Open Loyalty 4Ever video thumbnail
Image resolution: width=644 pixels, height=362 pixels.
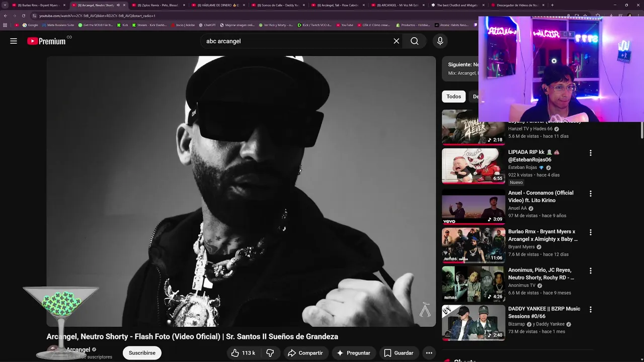[x=473, y=127]
